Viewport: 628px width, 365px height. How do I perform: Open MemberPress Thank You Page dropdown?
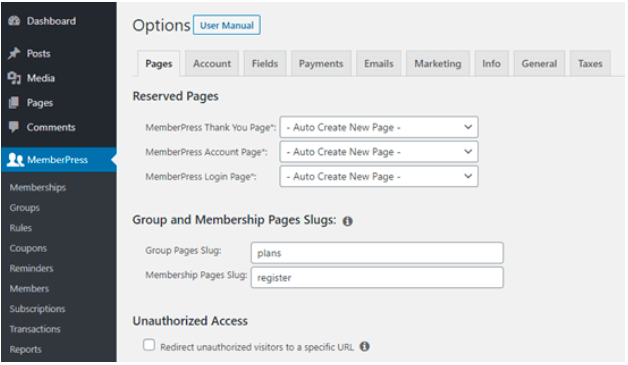379,127
